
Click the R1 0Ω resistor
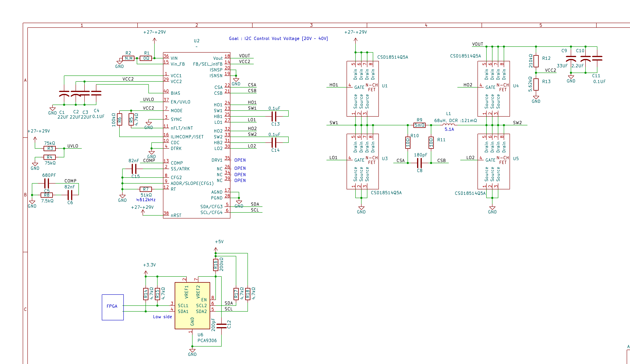click(x=146, y=58)
